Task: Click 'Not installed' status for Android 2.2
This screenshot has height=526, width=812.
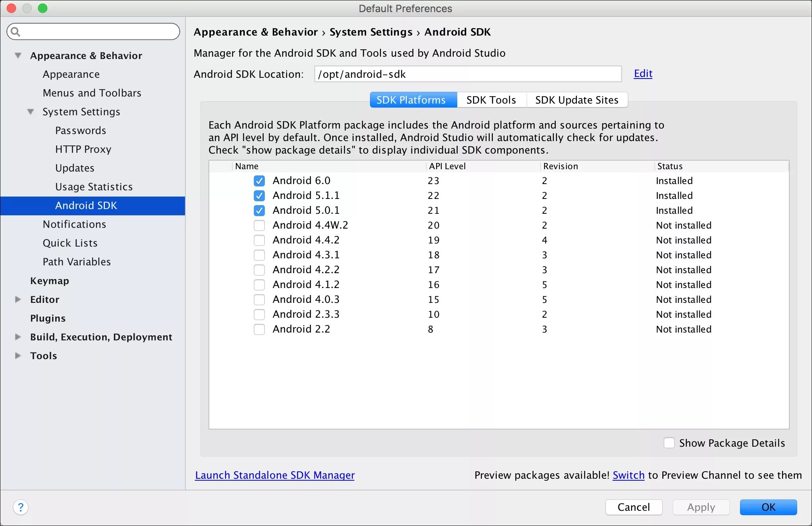Action: 684,329
